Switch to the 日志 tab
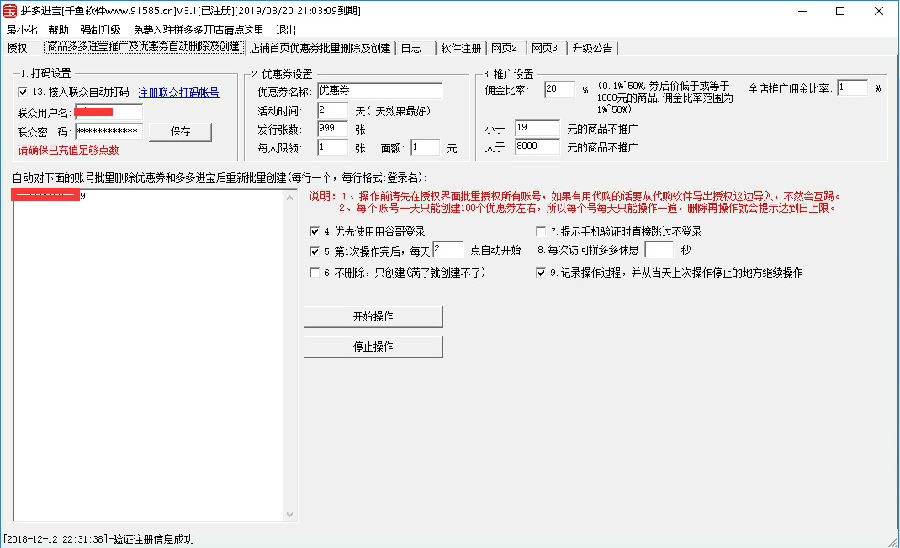Screen dimensions: 900x548 [x=414, y=48]
